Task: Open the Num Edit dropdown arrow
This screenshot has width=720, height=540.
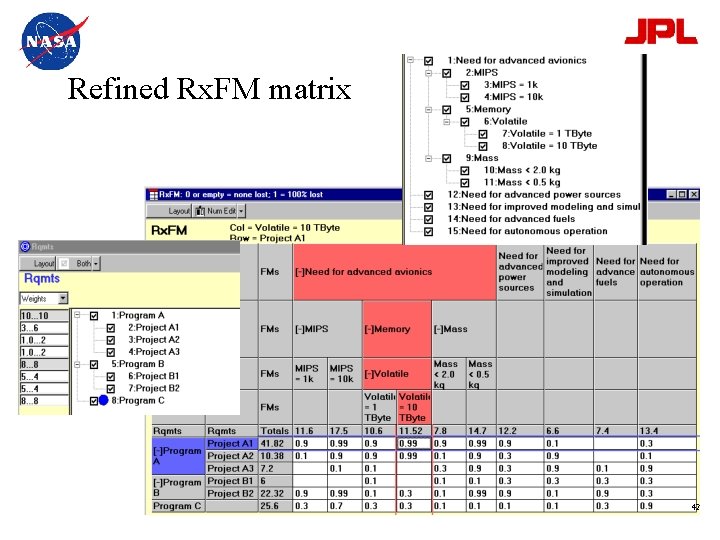Action: click(241, 211)
